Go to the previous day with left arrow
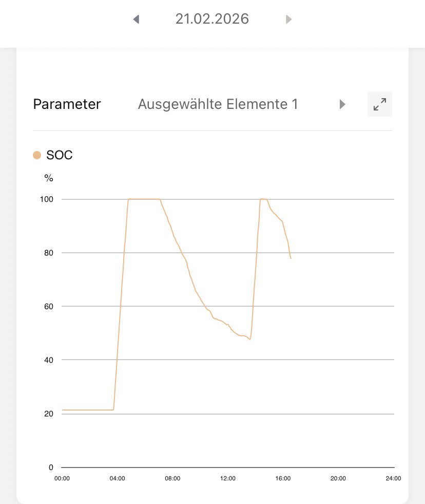 click(x=136, y=20)
